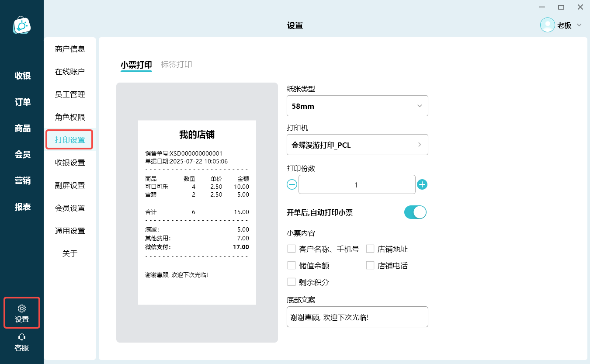Click 可口可乐 row in receipt preview
This screenshot has width=590, height=364.
point(197,187)
